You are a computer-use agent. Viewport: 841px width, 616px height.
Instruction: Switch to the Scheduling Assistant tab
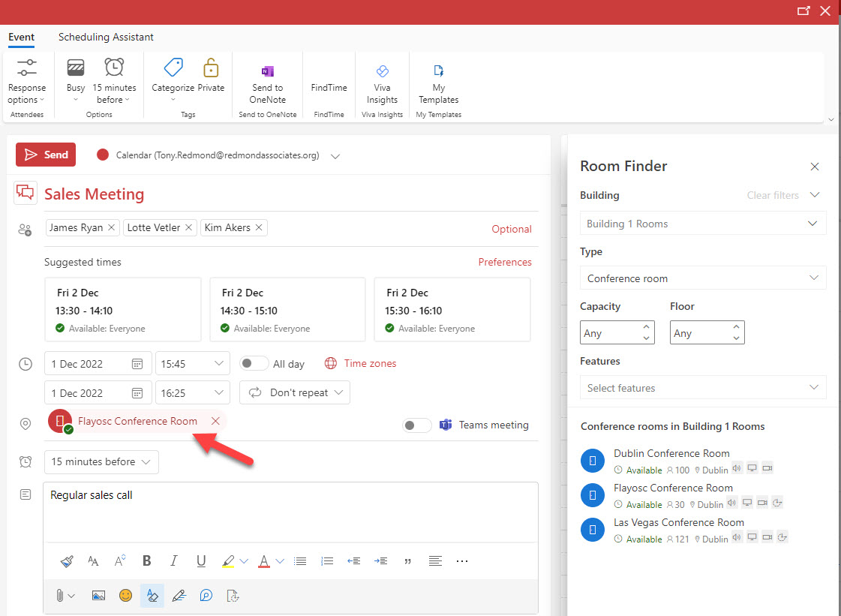click(x=106, y=37)
